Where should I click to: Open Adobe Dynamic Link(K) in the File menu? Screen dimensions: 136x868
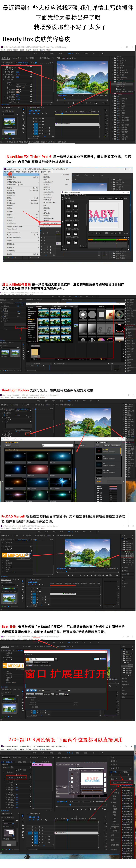pos(15,226)
